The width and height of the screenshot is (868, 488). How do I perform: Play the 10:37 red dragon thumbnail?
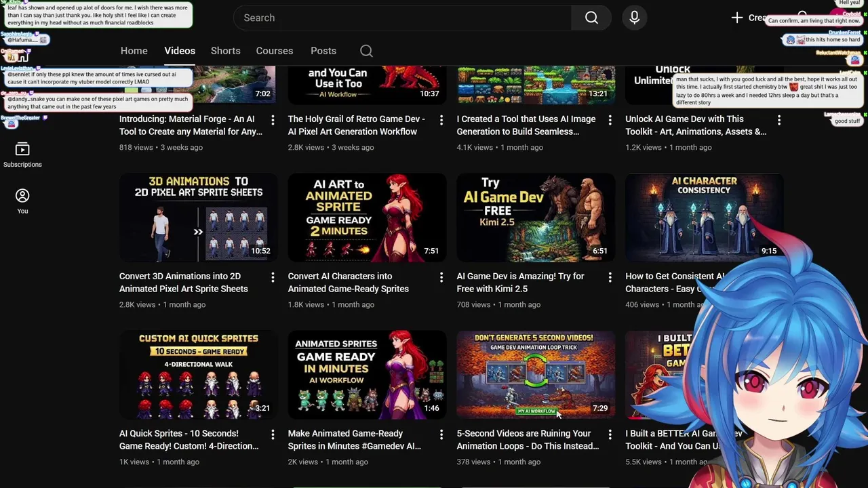367,85
